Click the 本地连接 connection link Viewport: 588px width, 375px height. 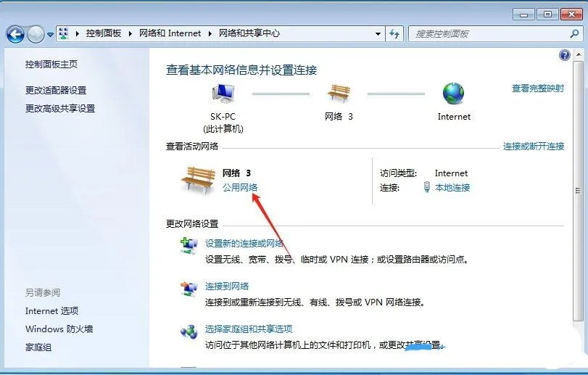[452, 187]
